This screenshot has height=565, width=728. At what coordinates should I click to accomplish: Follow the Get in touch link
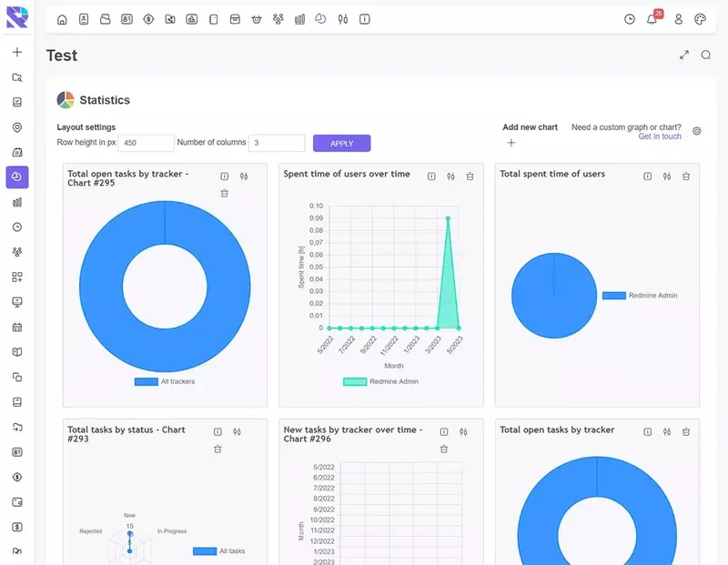(x=659, y=136)
